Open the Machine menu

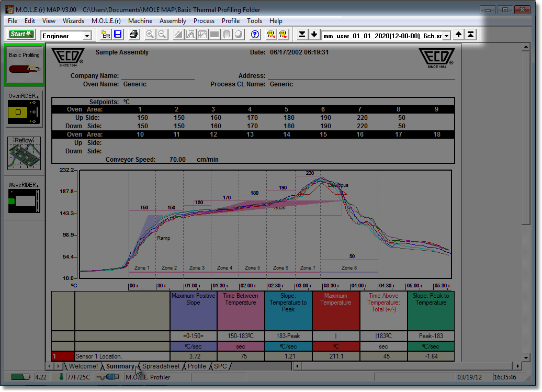(x=140, y=21)
